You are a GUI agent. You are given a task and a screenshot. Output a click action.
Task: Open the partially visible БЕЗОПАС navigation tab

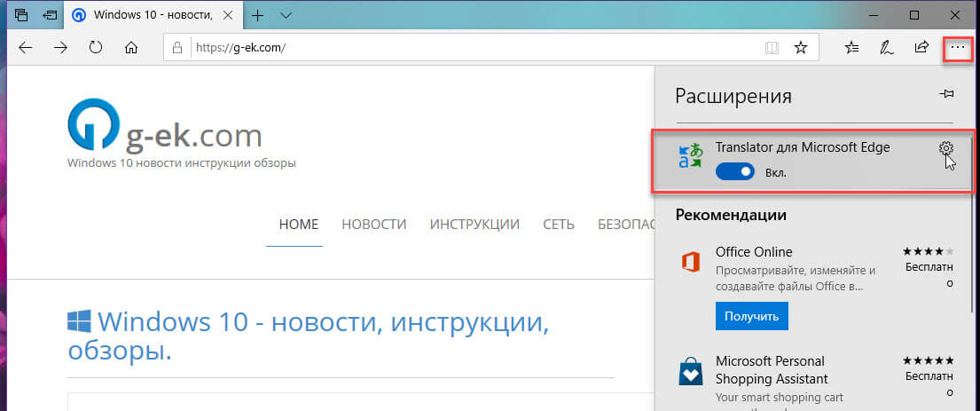pos(626,224)
